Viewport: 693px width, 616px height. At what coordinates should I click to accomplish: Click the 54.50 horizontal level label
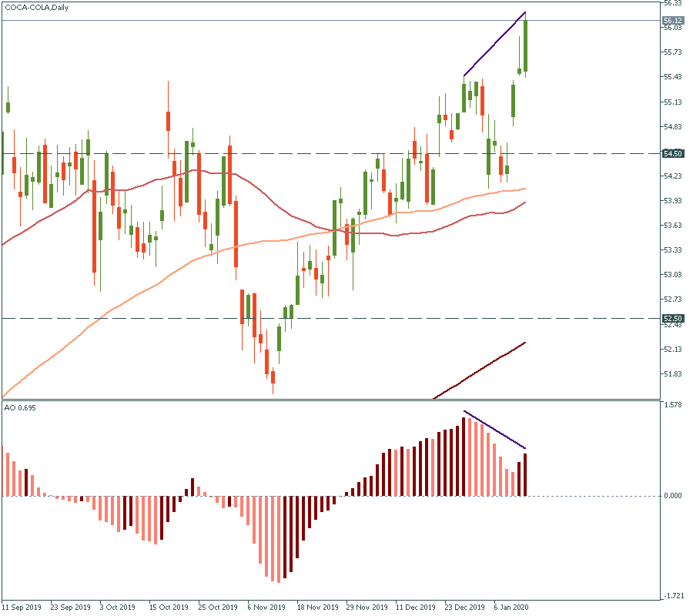pos(671,154)
